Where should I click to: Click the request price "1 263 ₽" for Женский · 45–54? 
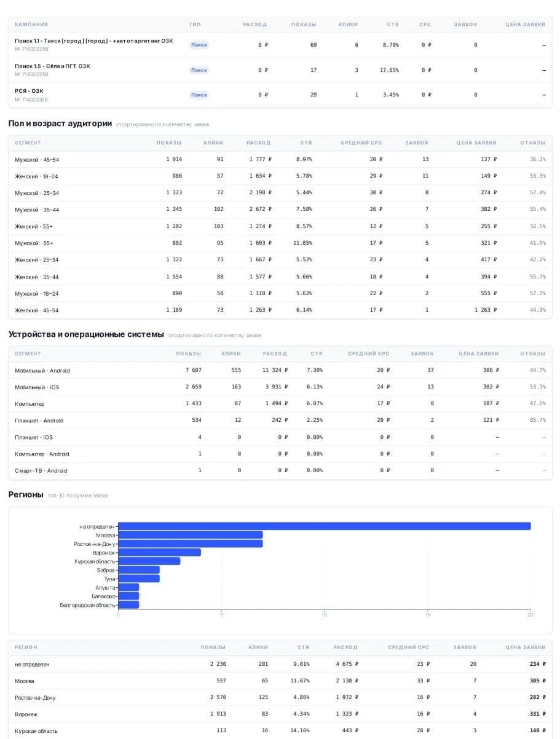tap(486, 310)
